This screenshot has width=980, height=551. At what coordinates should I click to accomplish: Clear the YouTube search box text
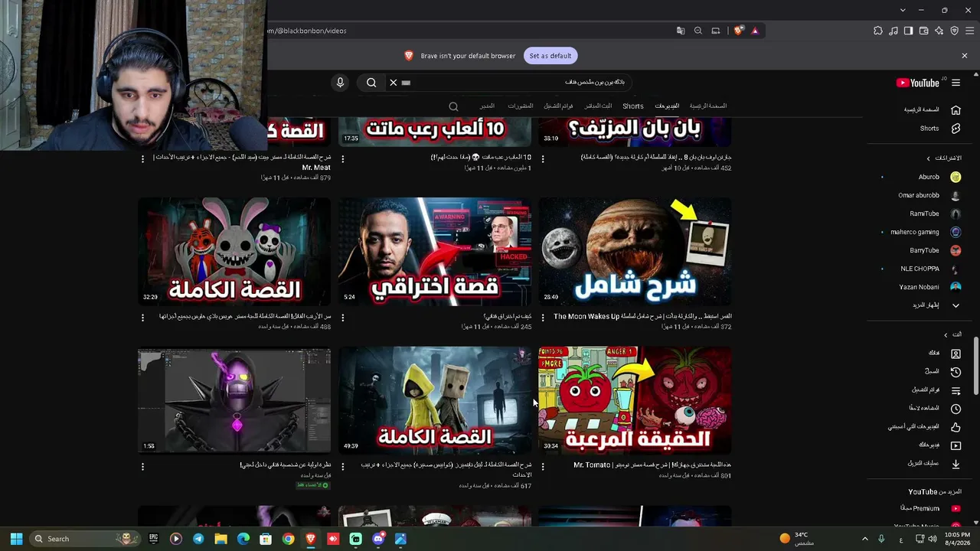point(394,83)
